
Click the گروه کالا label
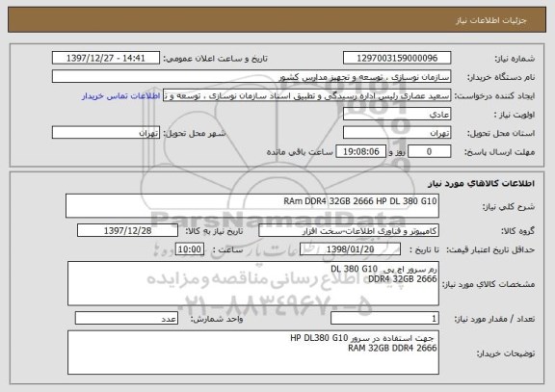pyautogui.click(x=517, y=231)
